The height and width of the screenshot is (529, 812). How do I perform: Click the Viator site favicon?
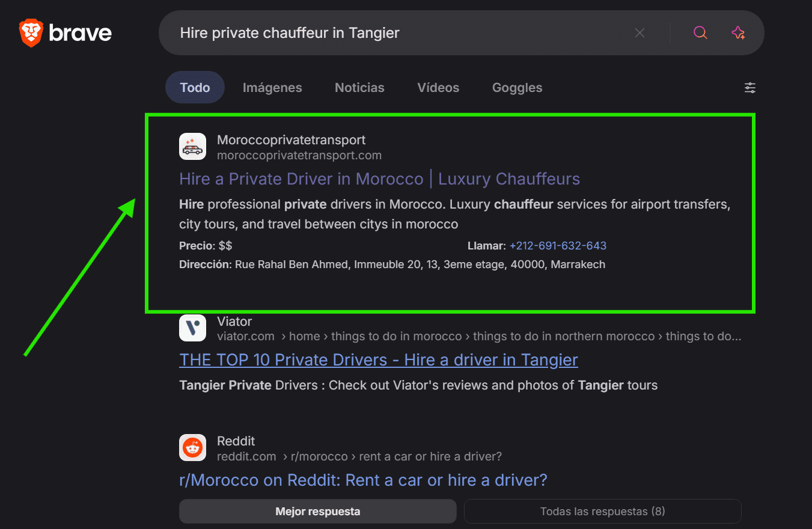click(192, 328)
